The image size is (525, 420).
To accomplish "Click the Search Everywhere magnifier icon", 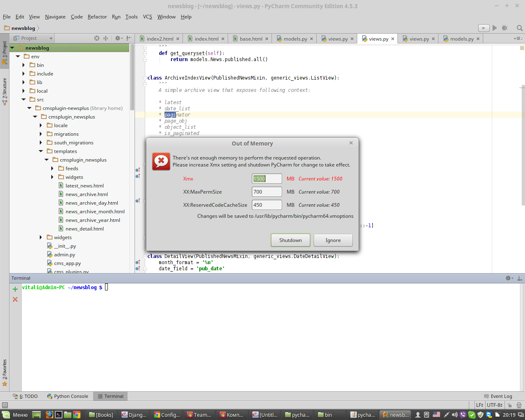I will (x=520, y=28).
